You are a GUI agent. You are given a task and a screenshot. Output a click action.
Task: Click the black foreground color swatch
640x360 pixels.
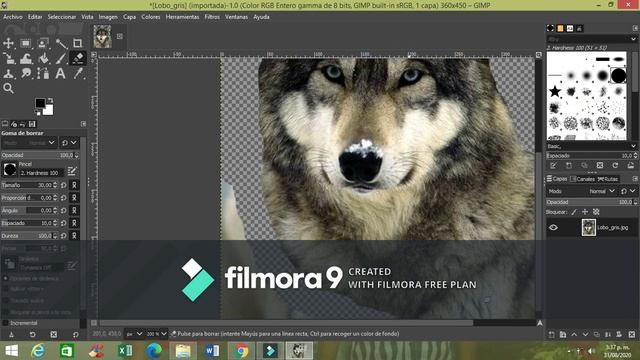point(40,103)
